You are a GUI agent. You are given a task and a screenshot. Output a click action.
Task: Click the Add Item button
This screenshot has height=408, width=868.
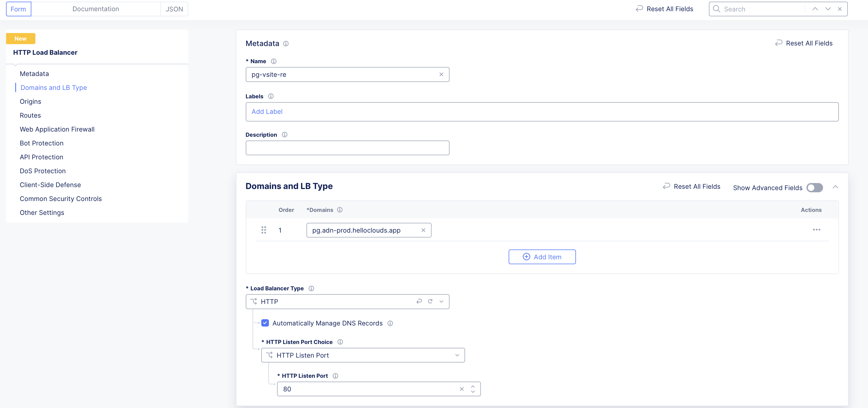click(542, 257)
